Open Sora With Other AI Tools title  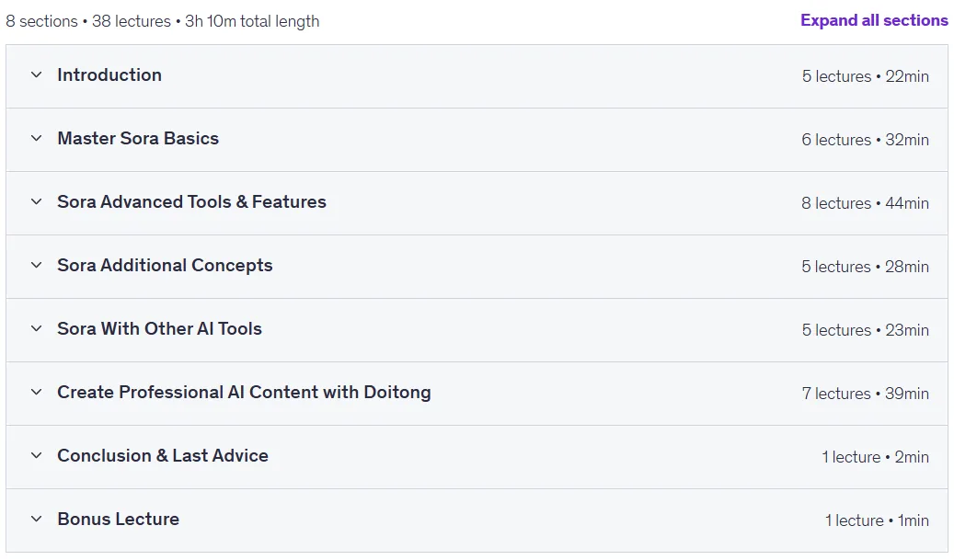click(x=159, y=328)
